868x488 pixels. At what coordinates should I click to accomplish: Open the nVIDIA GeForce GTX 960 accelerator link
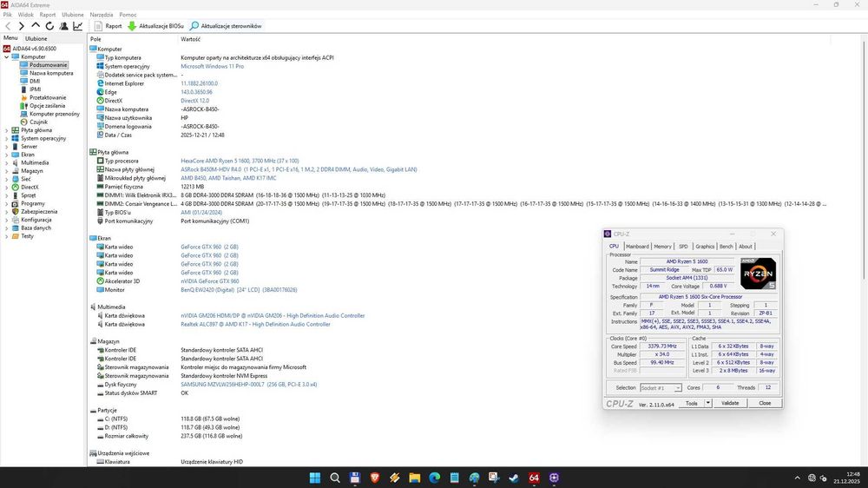click(210, 281)
